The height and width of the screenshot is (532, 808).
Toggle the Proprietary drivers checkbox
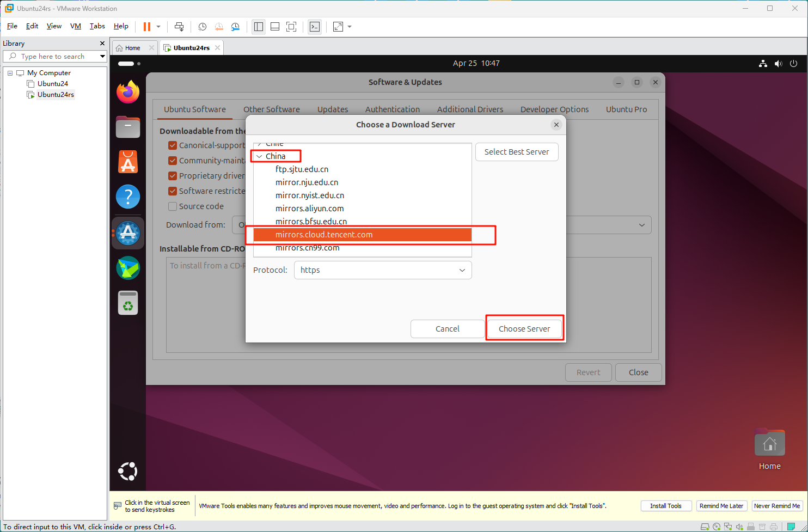pos(173,176)
